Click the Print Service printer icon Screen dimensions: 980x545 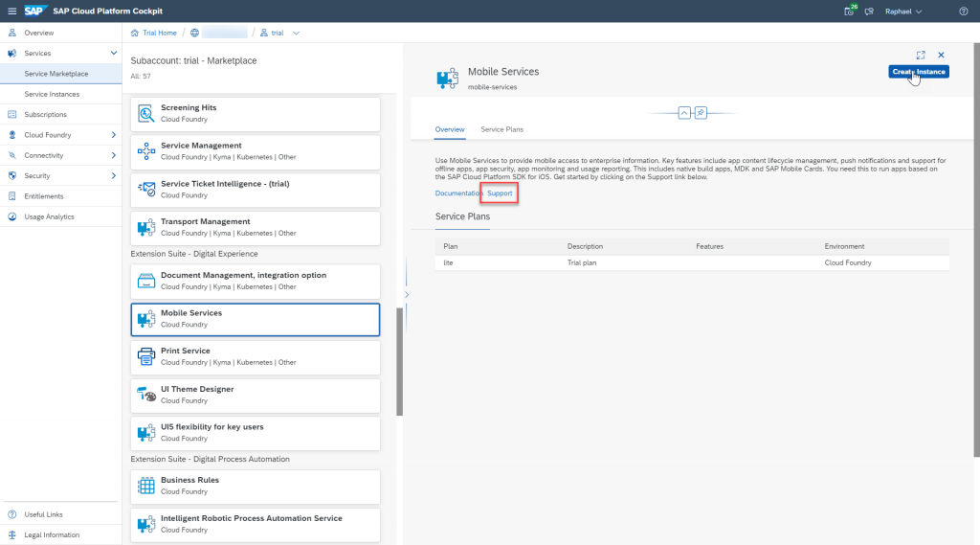coord(146,356)
